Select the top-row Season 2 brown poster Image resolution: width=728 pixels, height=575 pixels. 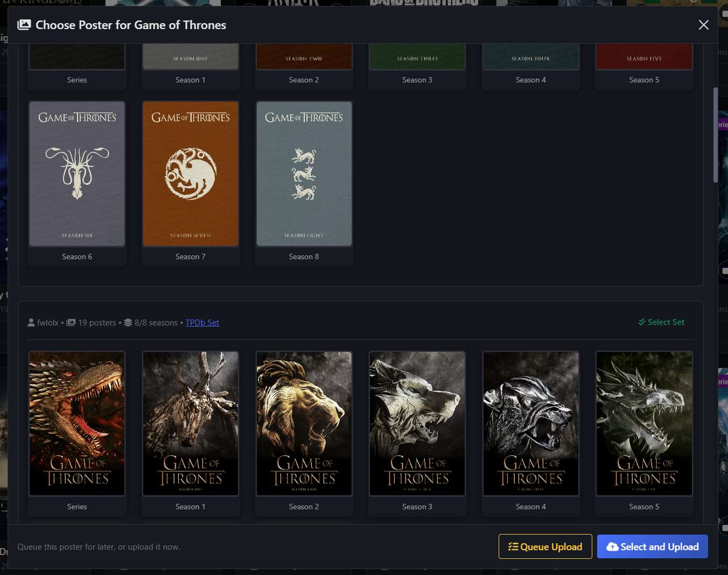304,57
